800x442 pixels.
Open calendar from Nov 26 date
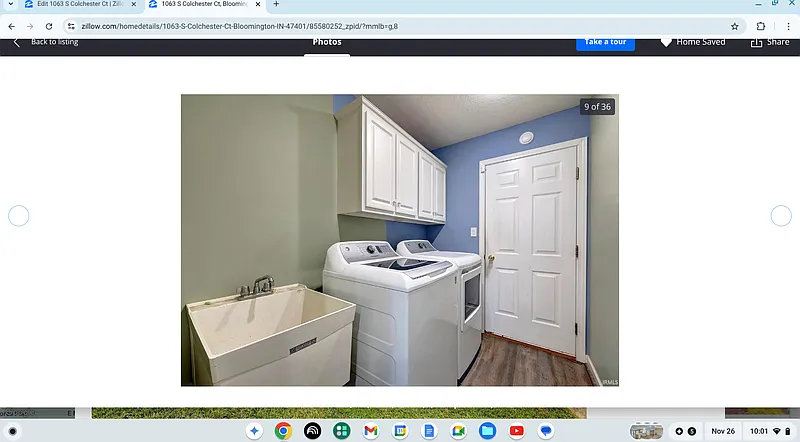click(723, 431)
